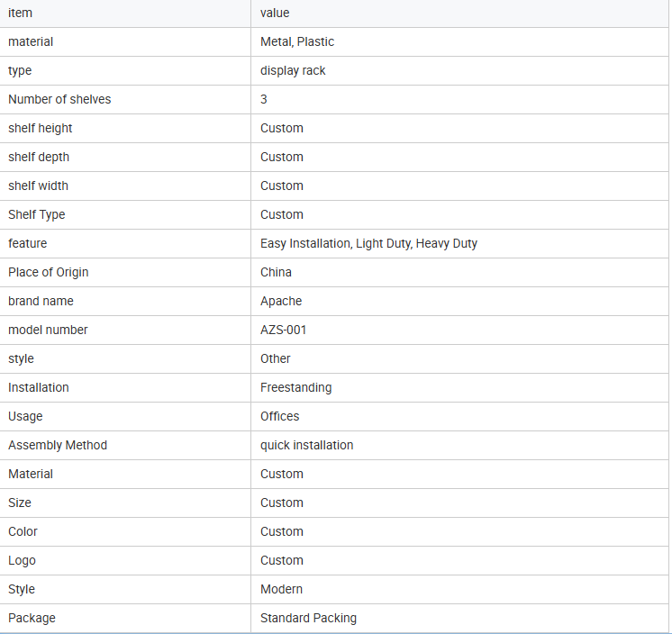
Task: Click the 'Modern' style value
Action: pyautogui.click(x=281, y=589)
